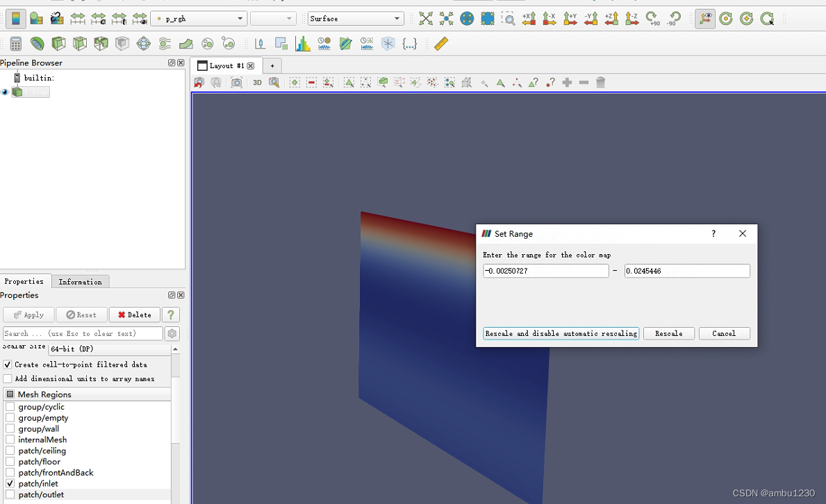The width and height of the screenshot is (826, 504).
Task: Select the yellow Ruler tool icon
Action: point(441,44)
